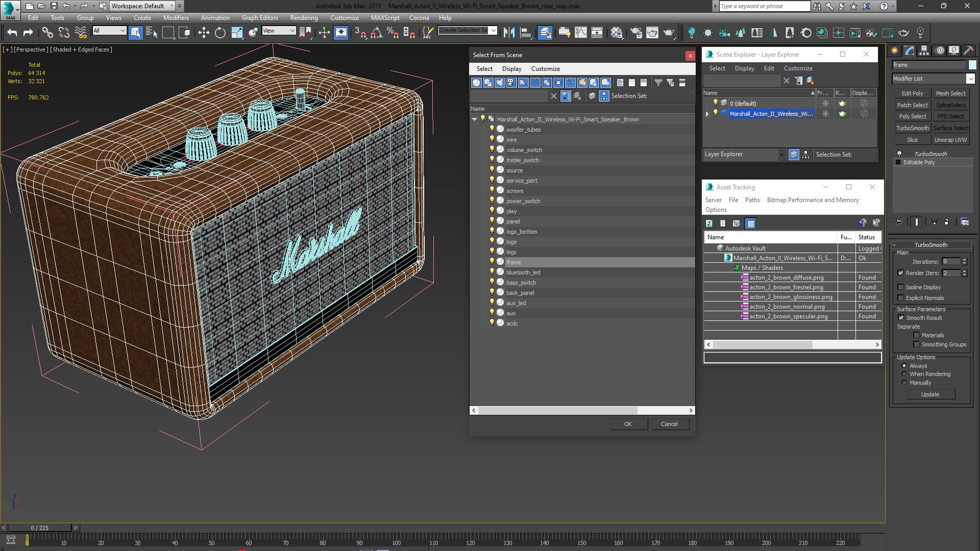Click the Update button in TurboSmooth

click(930, 394)
